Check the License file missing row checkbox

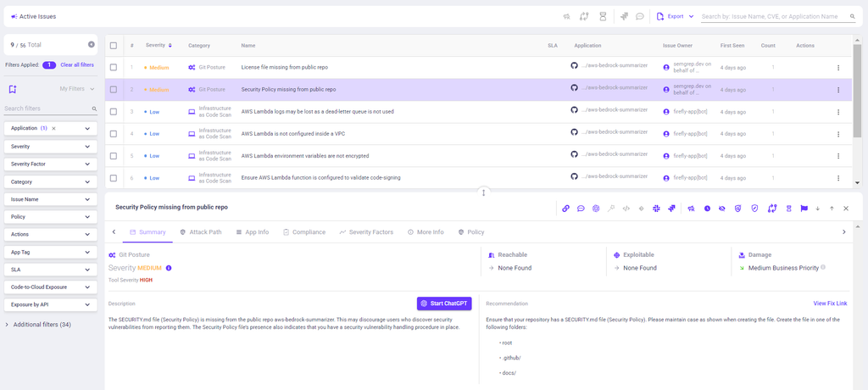click(114, 67)
